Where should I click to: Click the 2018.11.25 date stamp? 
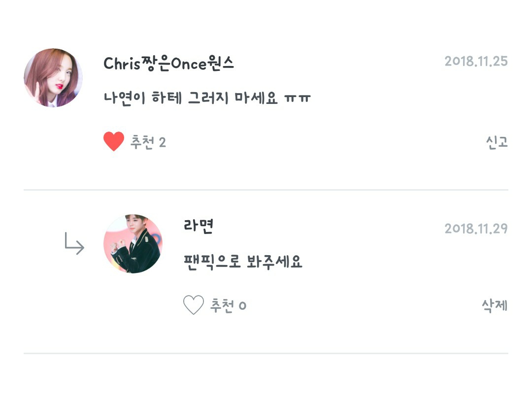(476, 62)
